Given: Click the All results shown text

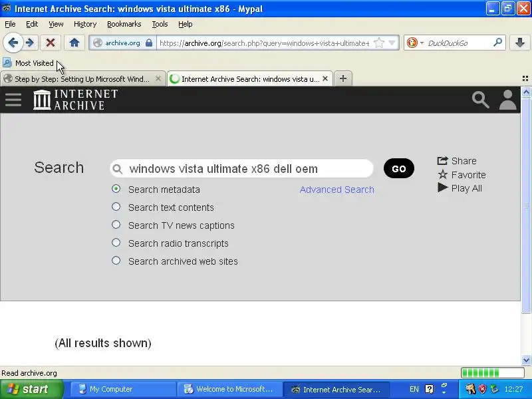Looking at the screenshot, I should (x=103, y=343).
